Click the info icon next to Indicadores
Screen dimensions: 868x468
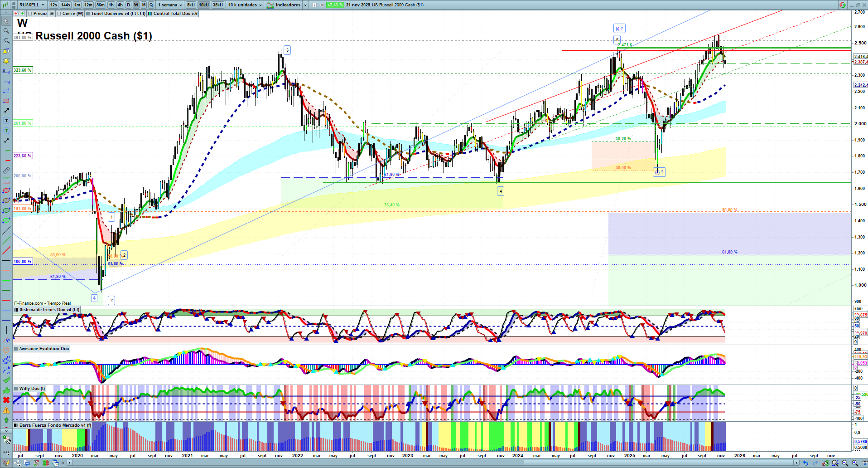(314, 5)
